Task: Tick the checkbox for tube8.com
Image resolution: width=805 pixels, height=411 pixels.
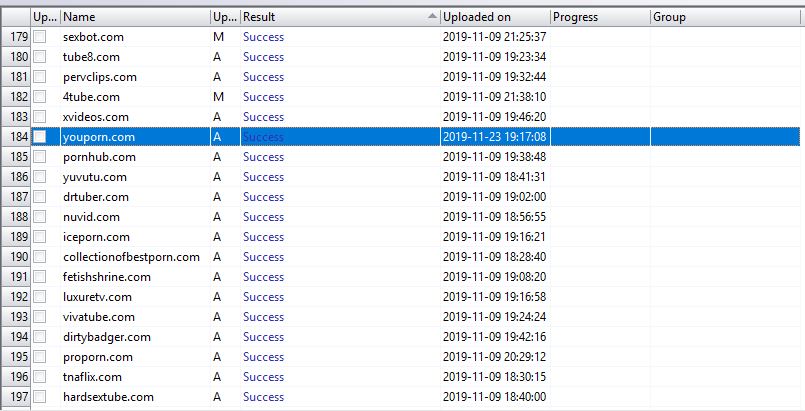Action: pos(40,57)
